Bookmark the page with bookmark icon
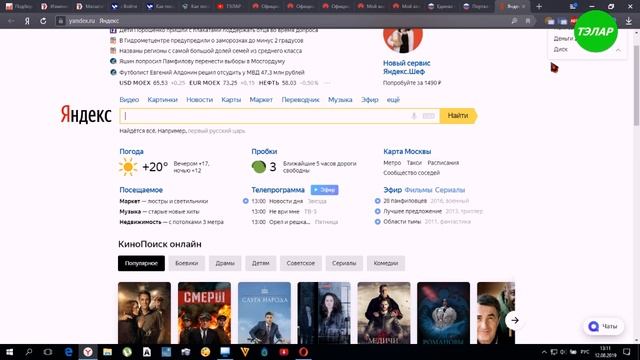This screenshot has height=360, width=640. point(528,21)
